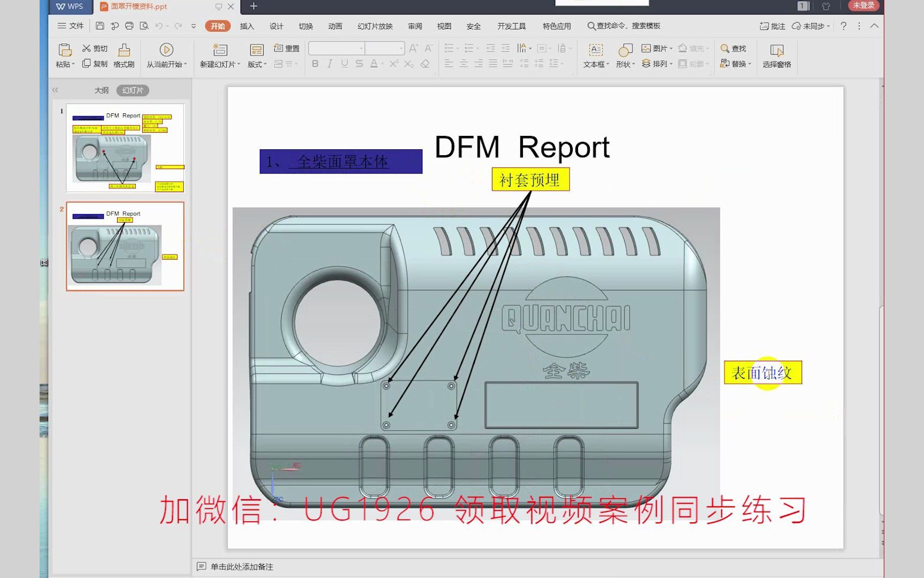Viewport: 924px width, 578px height.
Task: Toggle Subscript formatting
Action: tap(409, 64)
